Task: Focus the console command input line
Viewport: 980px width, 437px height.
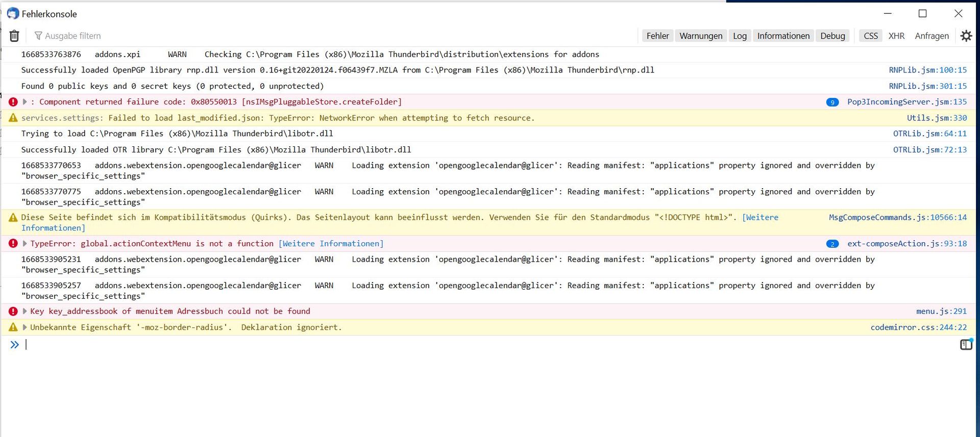Action: (x=459, y=345)
